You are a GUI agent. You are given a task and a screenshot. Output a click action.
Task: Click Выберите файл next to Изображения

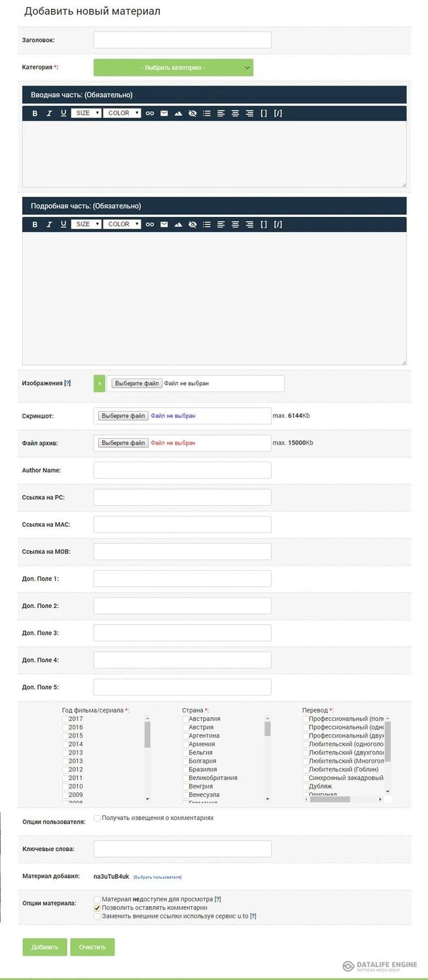coord(137,384)
